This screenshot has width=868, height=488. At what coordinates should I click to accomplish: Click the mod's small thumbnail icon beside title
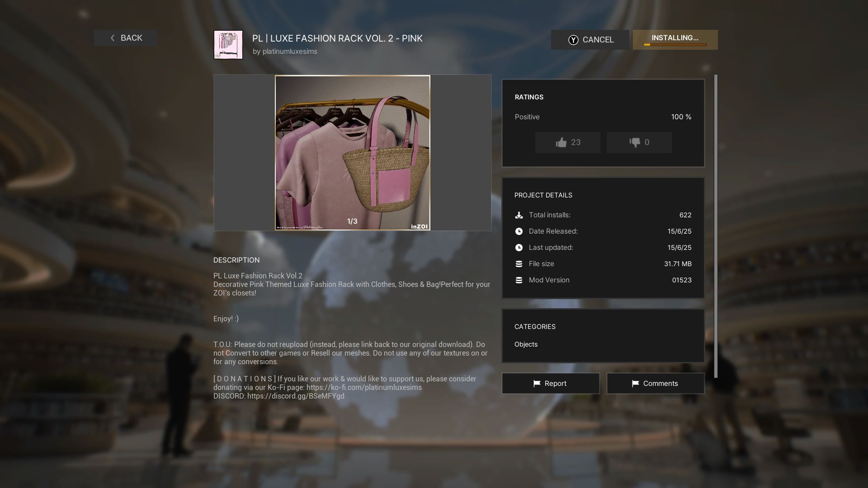pos(228,45)
